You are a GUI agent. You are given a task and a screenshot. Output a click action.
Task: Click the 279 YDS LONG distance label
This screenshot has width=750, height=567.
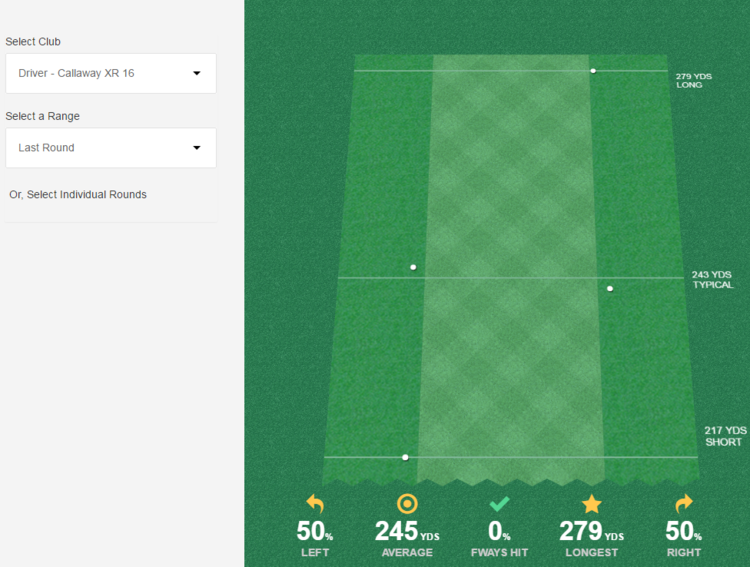coord(693,81)
